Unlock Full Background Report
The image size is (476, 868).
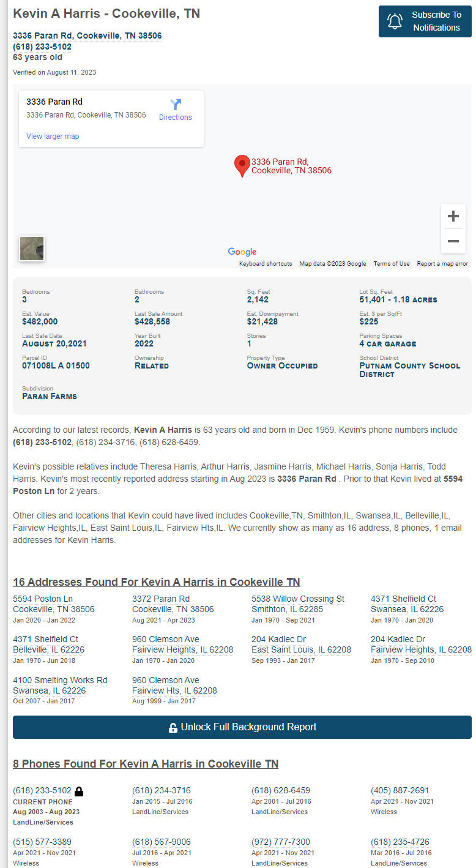242,727
